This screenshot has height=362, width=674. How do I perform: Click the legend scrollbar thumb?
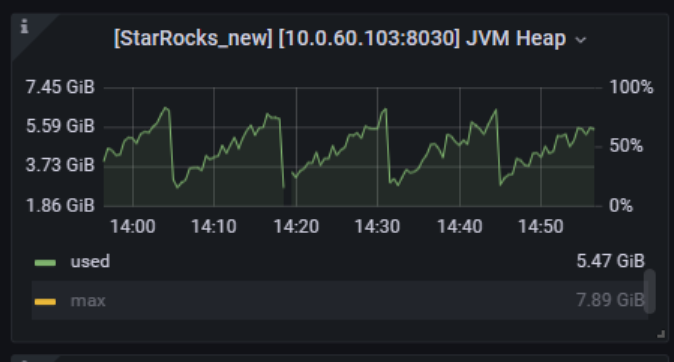pos(650,291)
